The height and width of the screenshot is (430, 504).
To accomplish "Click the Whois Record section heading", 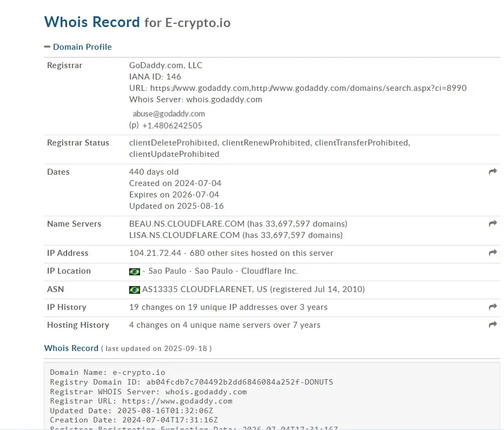I will (x=71, y=348).
